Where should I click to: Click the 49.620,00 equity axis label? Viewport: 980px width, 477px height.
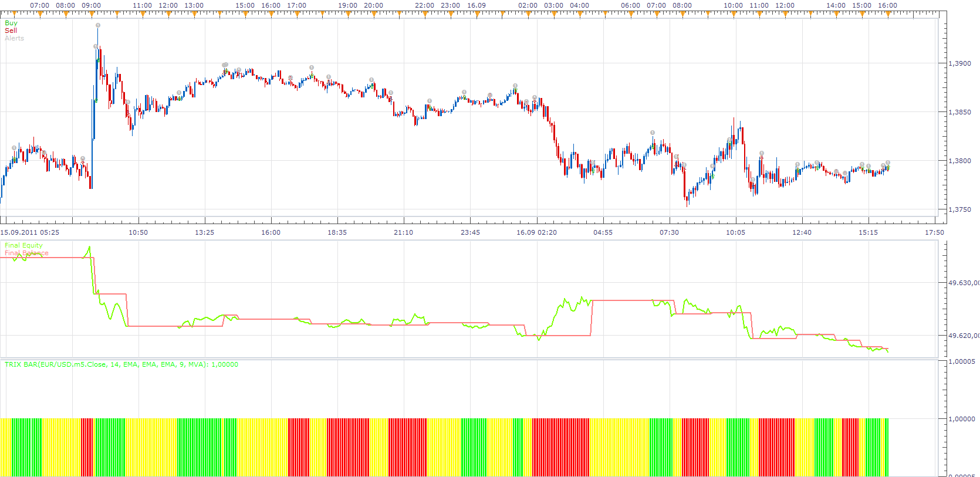click(x=964, y=336)
